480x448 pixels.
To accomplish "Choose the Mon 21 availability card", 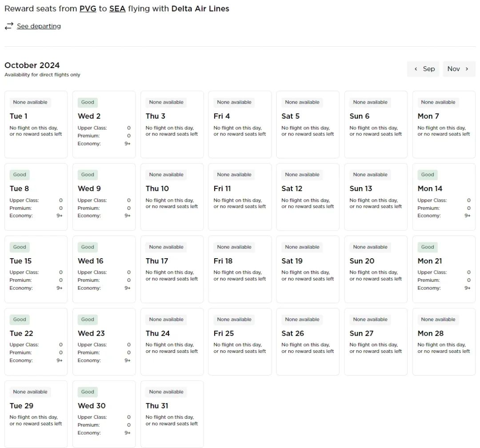I will [444, 269].
